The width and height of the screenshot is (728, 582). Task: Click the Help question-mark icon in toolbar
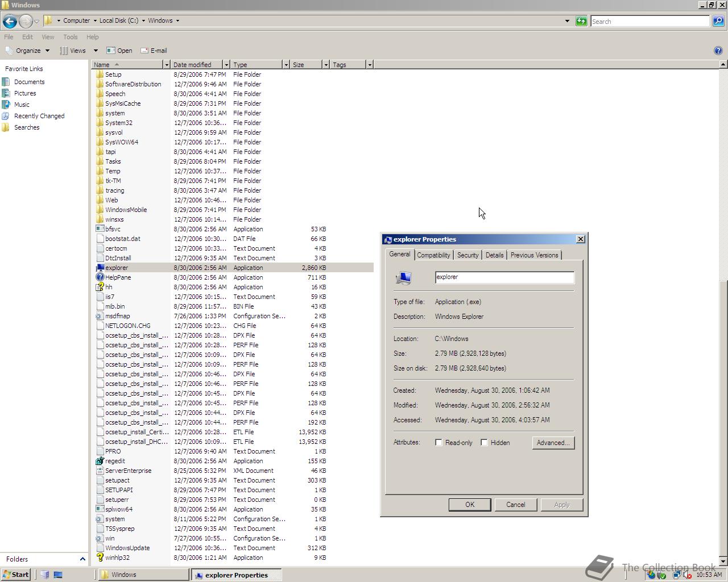coord(718,51)
